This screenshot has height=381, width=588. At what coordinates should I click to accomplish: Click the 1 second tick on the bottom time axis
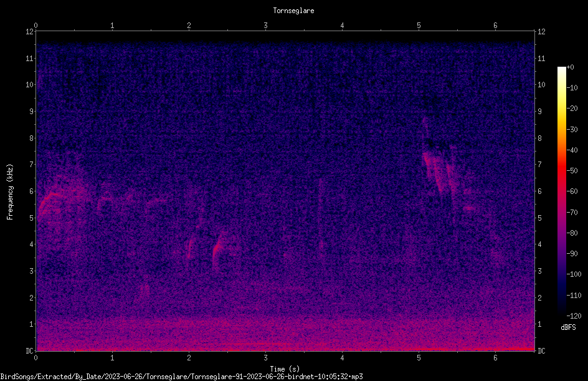click(112, 358)
